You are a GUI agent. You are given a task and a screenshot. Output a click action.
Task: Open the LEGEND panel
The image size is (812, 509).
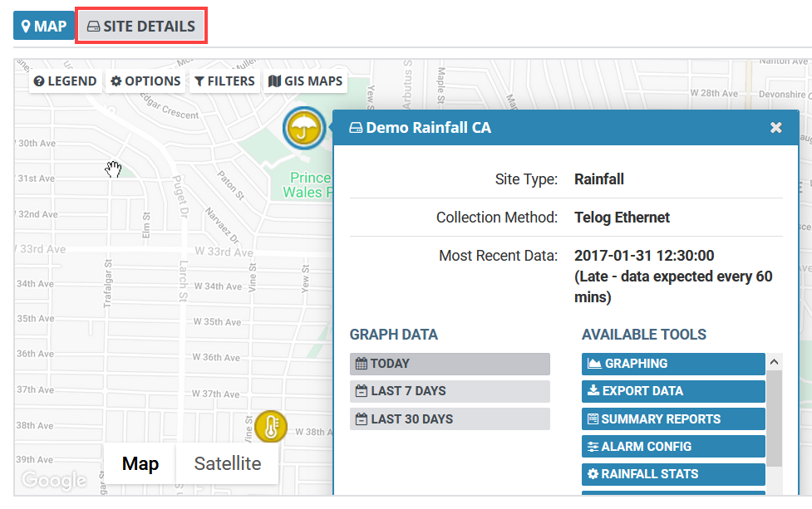pyautogui.click(x=66, y=81)
